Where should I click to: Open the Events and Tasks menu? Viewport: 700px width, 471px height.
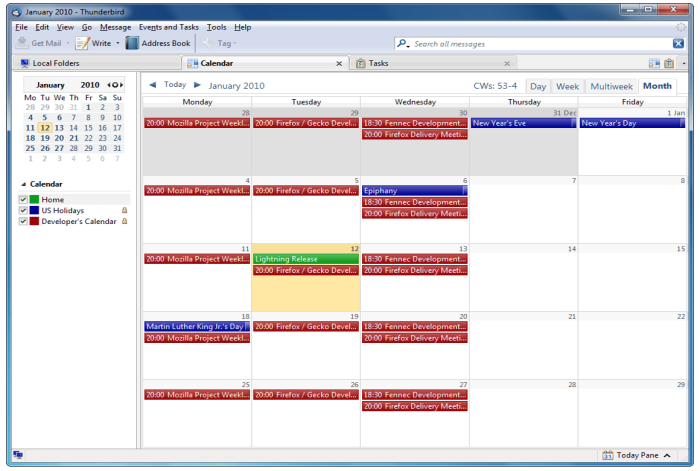[x=169, y=27]
